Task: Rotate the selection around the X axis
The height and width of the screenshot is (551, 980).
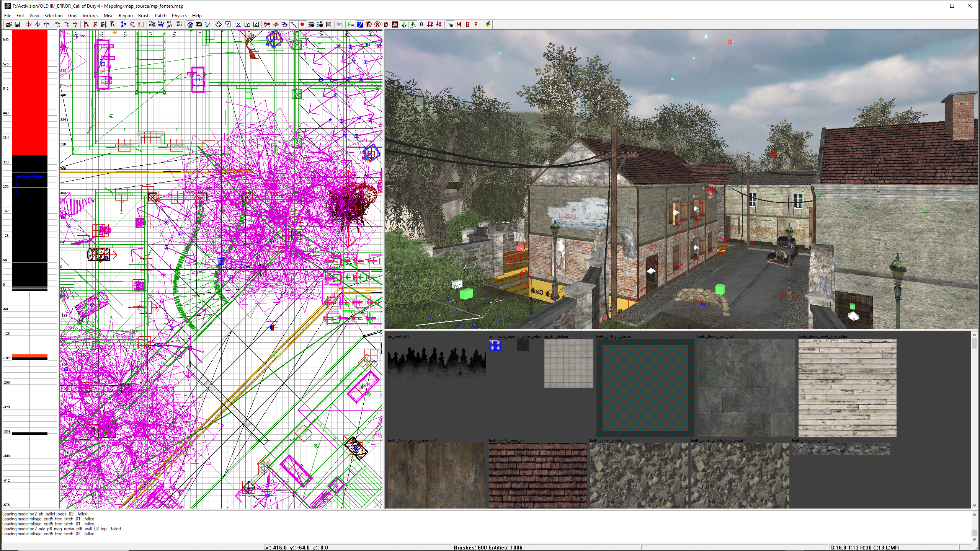Action: 57,24
